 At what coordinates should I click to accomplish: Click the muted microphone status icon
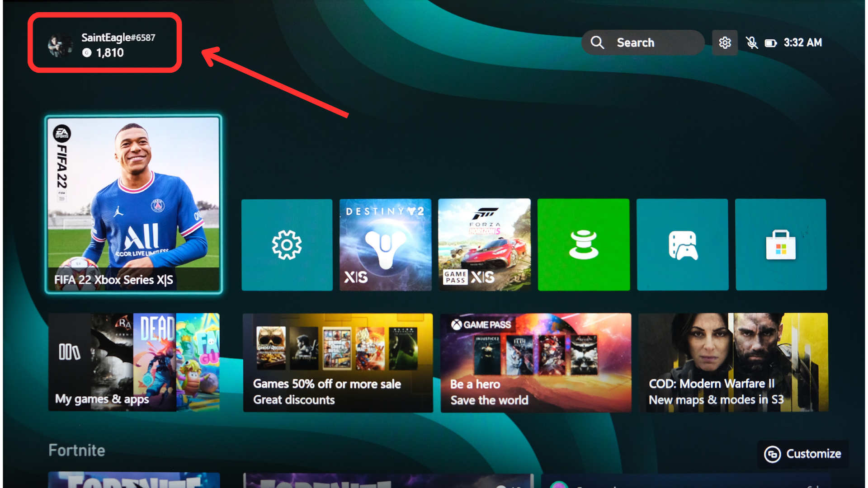coord(751,42)
